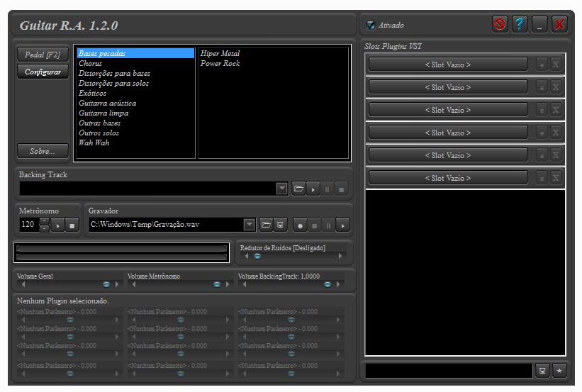This screenshot has width=582, height=392.
Task: Start recording with the record button
Action: pos(300,225)
